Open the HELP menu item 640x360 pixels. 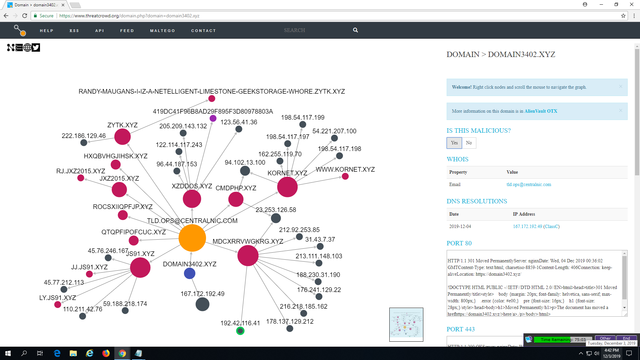(47, 31)
